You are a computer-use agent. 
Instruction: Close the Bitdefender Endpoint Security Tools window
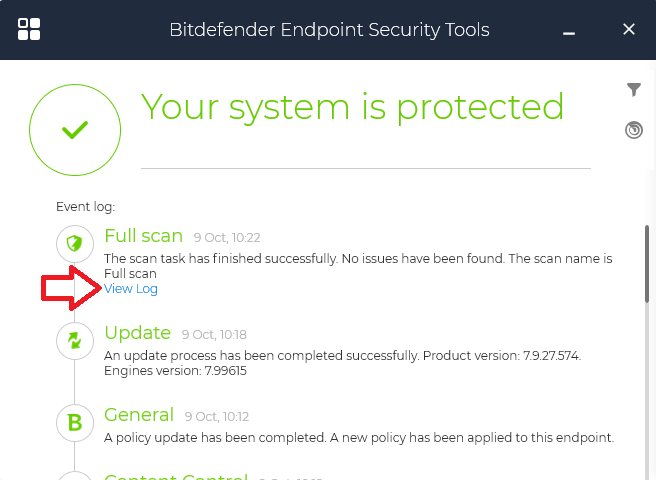[629, 29]
